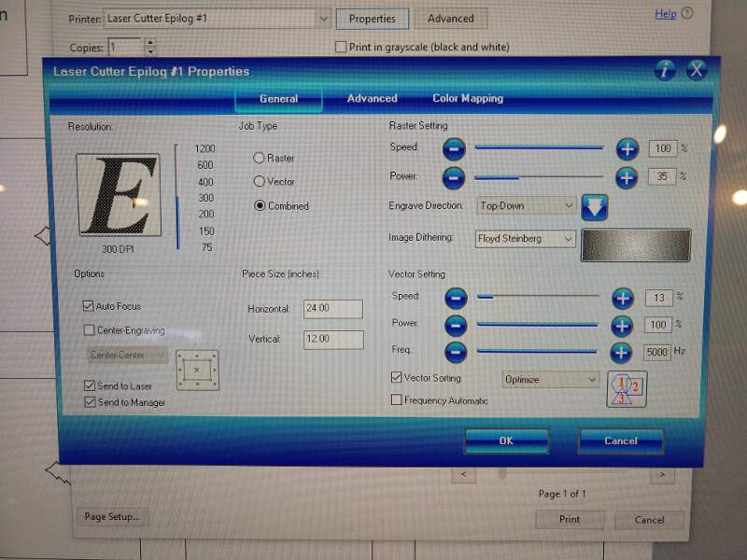Open the Help link in print window

666,14
